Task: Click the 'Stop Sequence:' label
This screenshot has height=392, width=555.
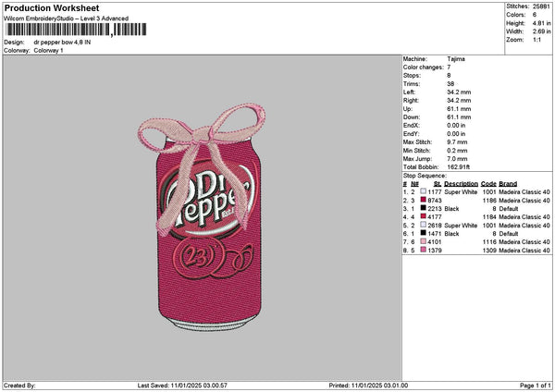Action: click(x=425, y=176)
